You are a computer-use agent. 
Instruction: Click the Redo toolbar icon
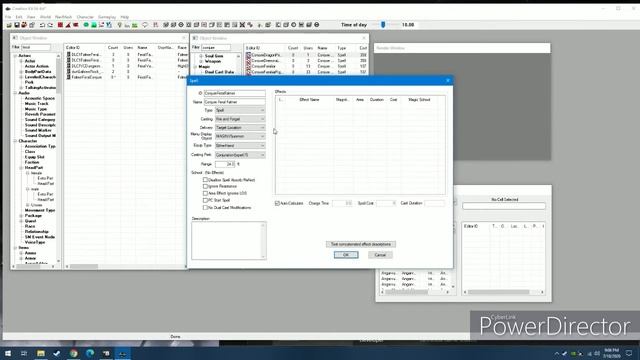pyautogui.click(x=50, y=25)
